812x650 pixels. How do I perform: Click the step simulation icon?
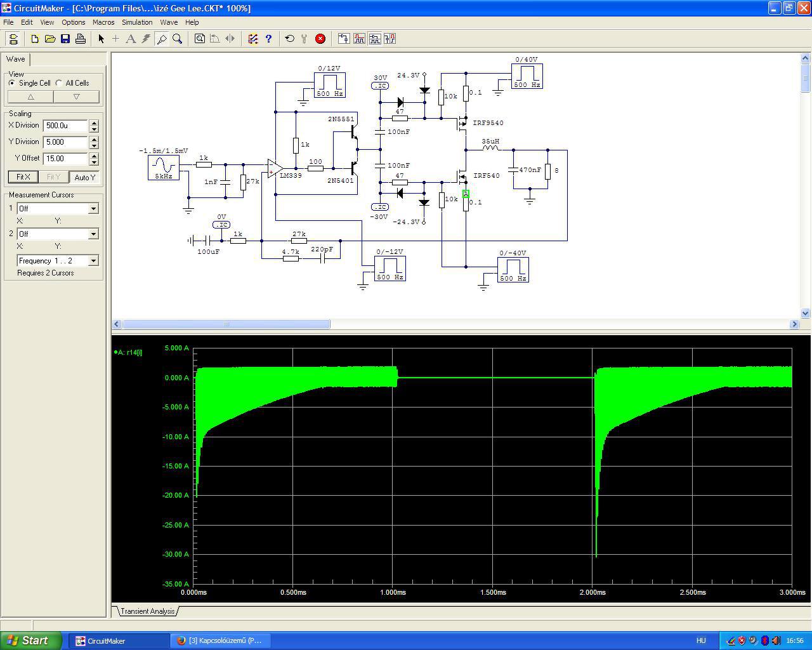tap(305, 39)
